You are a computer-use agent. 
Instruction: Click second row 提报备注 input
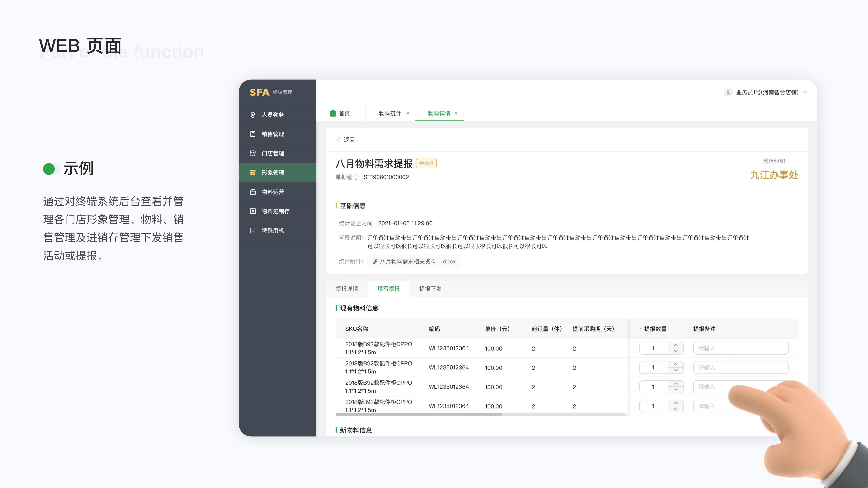[x=741, y=368]
